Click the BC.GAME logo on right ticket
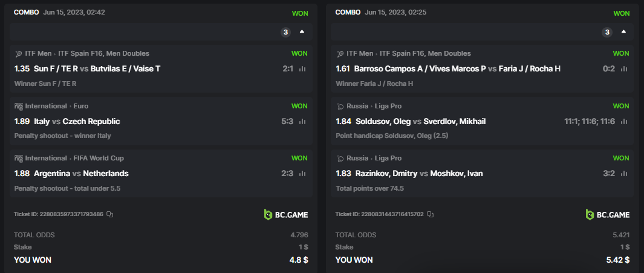Viewport: 644px width, 273px height. [608, 214]
